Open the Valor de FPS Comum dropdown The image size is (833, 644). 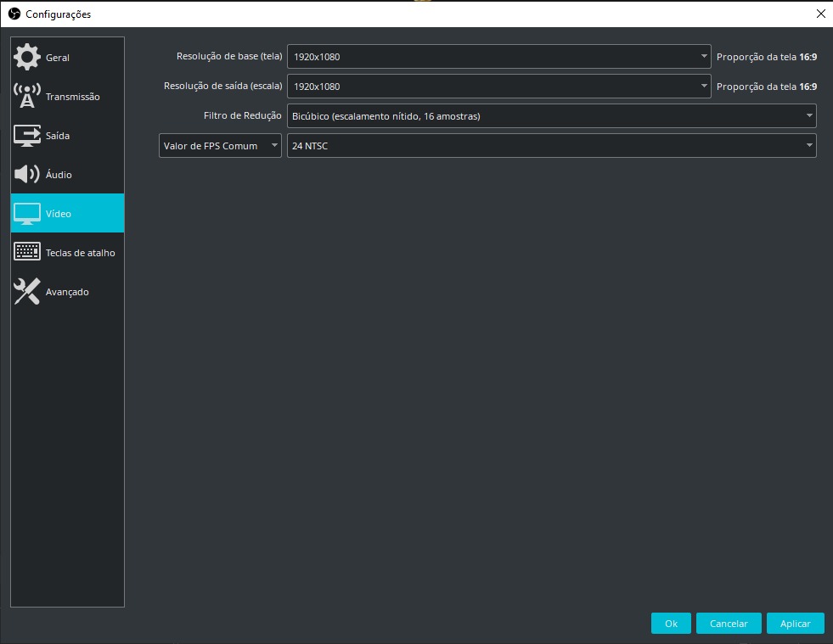pyautogui.click(x=220, y=146)
